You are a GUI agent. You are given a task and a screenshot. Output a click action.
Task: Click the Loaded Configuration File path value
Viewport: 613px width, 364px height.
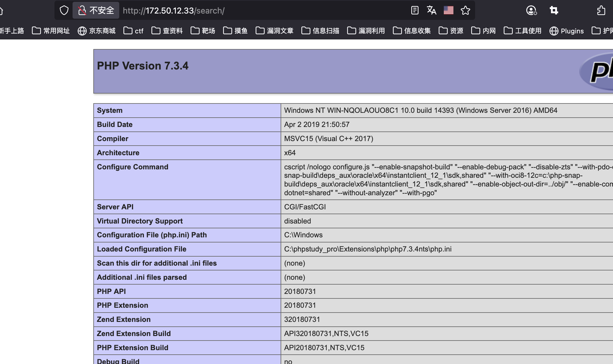point(368,249)
